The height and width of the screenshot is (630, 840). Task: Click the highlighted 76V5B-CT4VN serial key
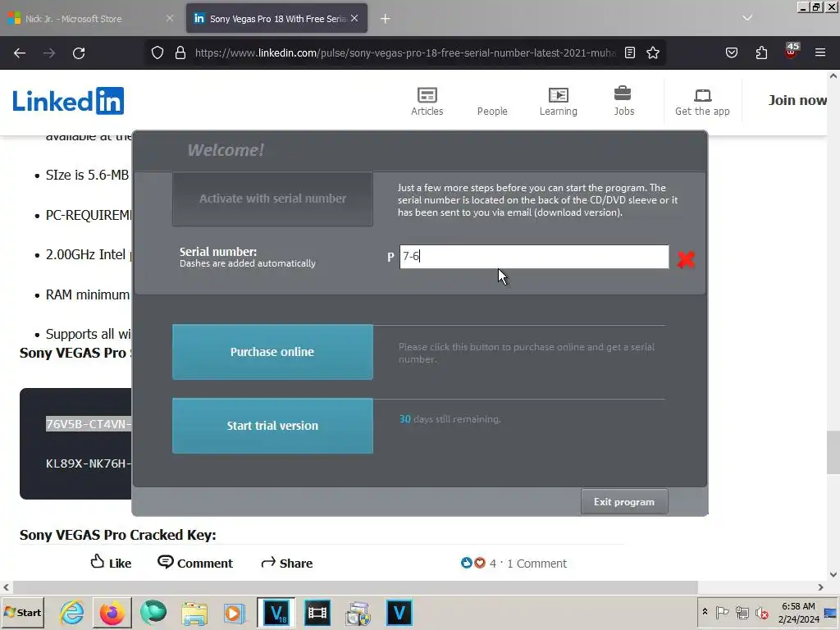89,424
